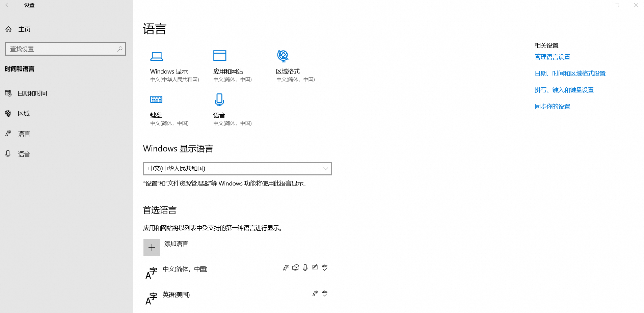Click the 语音 tile microphone icon
This screenshot has height=313, width=644.
tap(219, 100)
